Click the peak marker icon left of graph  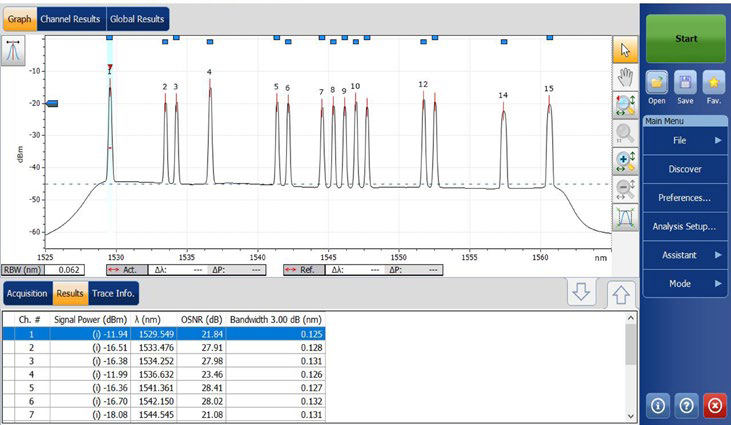tap(14, 49)
